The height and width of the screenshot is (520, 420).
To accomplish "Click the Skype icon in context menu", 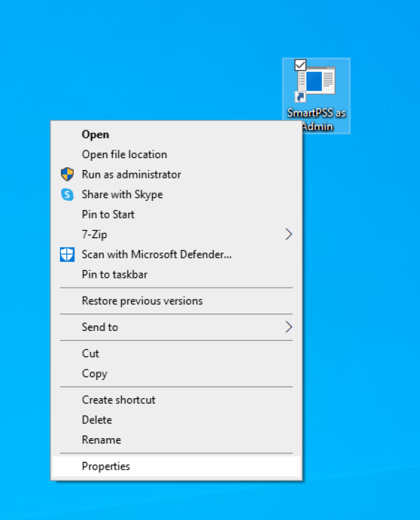I will [67, 195].
